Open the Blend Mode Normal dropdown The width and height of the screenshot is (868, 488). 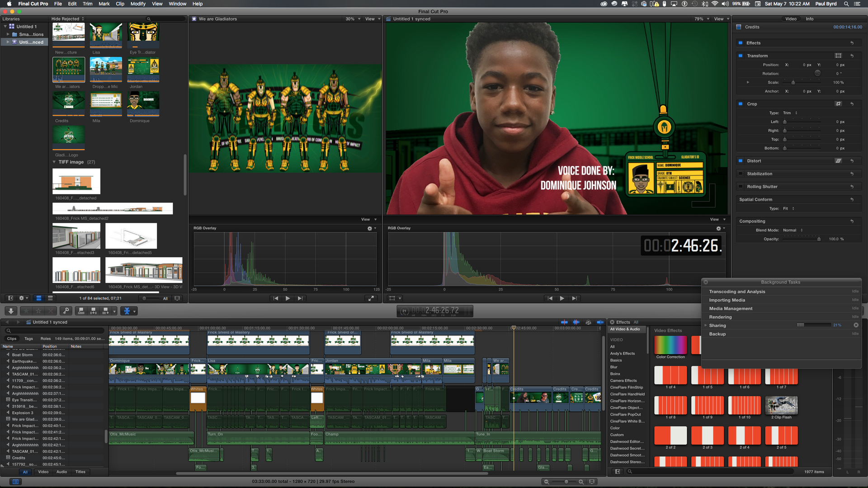pos(793,230)
